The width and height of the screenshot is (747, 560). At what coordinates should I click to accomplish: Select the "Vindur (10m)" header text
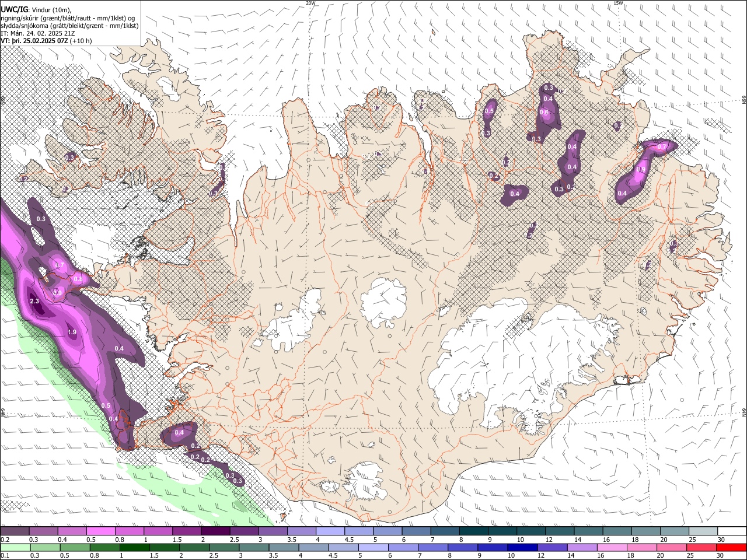pos(51,10)
